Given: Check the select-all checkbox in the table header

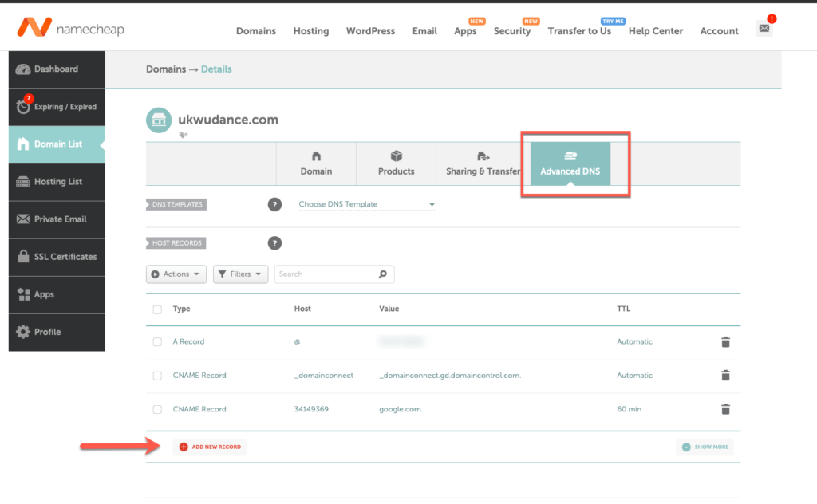Looking at the screenshot, I should click(157, 309).
